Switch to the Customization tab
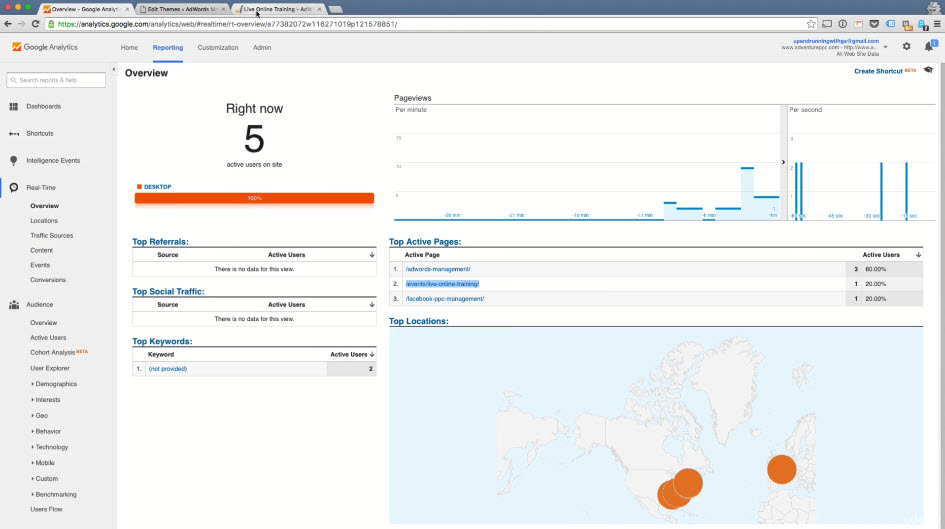 [218, 47]
